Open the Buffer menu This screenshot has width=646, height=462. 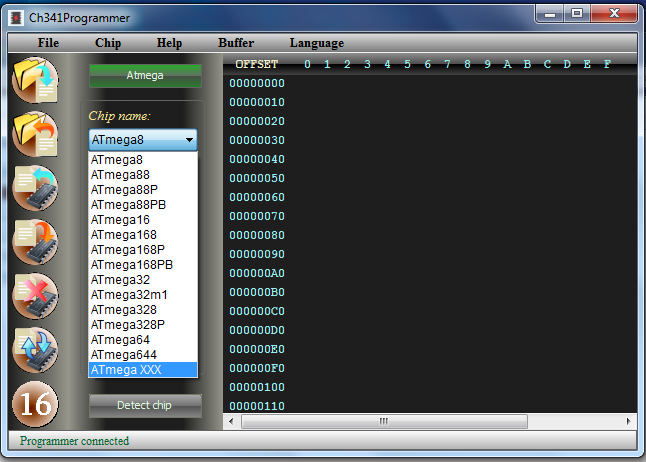click(x=236, y=43)
